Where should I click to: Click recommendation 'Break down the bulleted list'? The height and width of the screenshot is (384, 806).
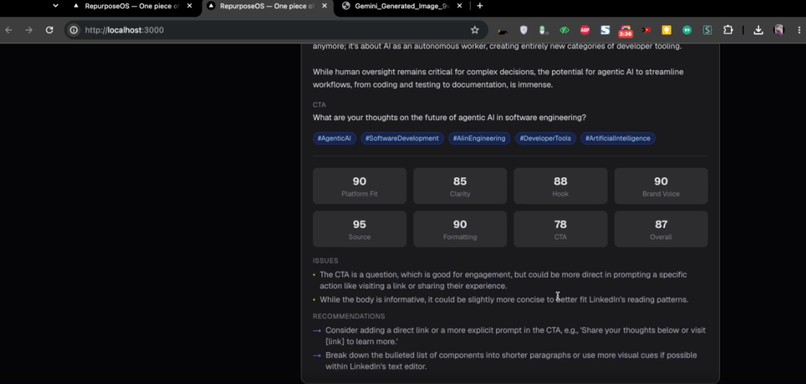(511, 360)
